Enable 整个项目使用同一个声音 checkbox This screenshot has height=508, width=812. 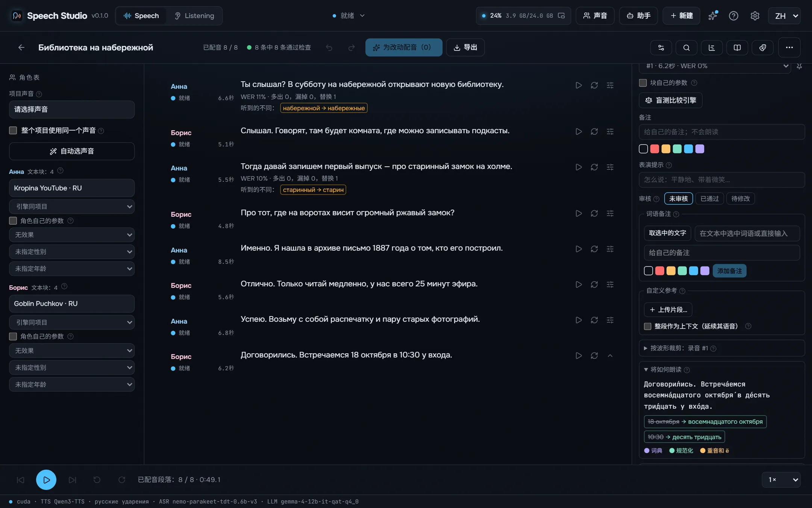pyautogui.click(x=13, y=130)
